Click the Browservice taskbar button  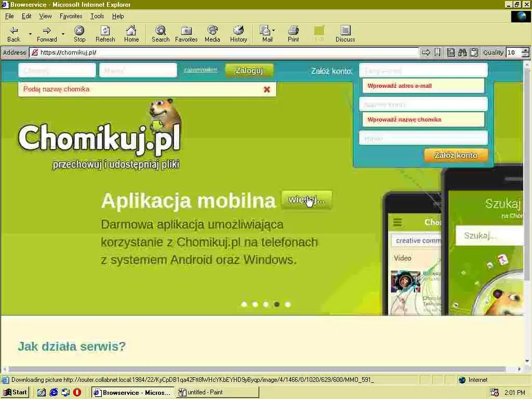[132, 393]
